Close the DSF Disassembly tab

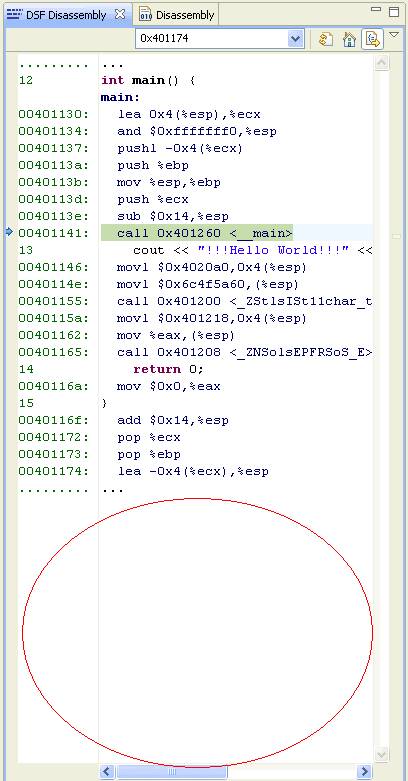[120, 14]
